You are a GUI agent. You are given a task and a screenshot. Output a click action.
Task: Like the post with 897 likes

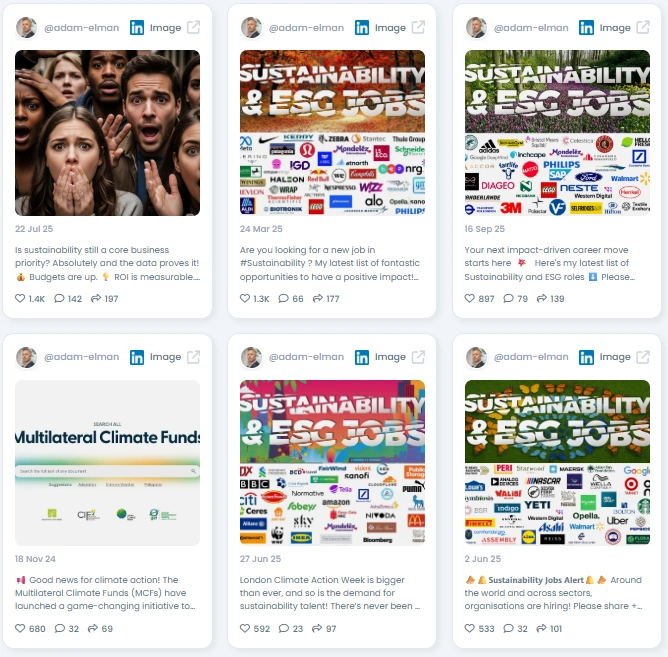(x=469, y=298)
